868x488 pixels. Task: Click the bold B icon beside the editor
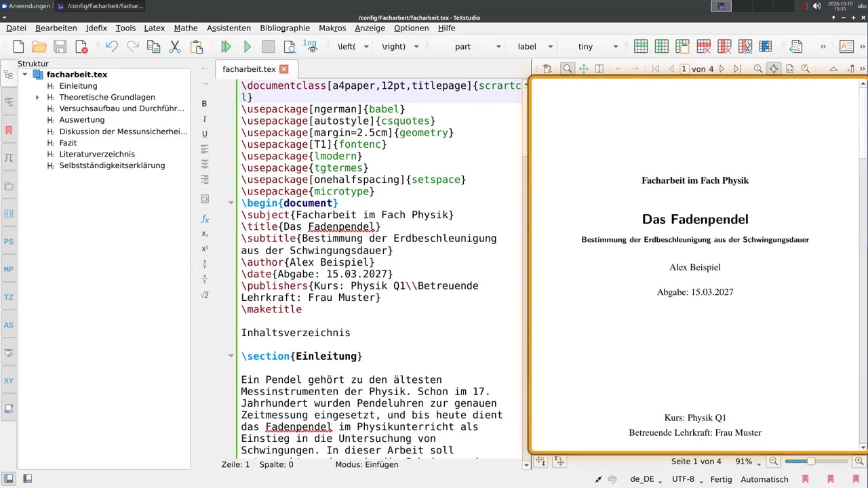tap(204, 104)
